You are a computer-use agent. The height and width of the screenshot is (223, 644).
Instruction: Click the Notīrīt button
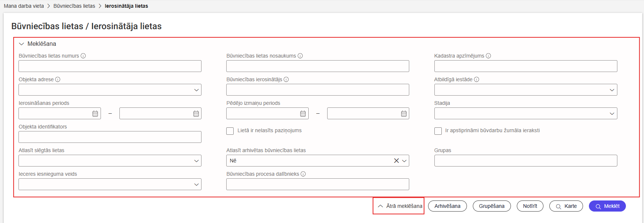point(530,206)
